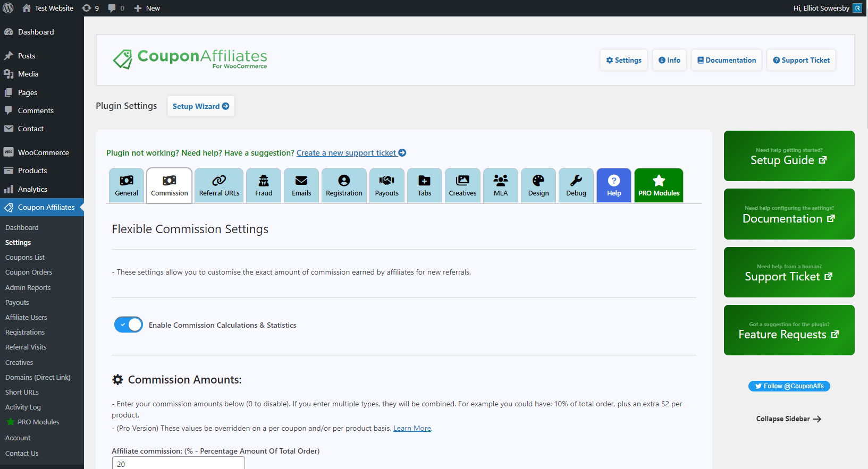Select the Design tab
Screen dimensions: 868x469
click(538, 185)
